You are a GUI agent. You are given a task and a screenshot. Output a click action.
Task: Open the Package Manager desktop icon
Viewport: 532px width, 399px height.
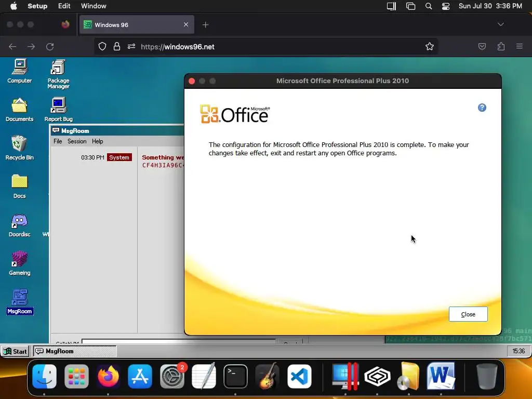[58, 74]
